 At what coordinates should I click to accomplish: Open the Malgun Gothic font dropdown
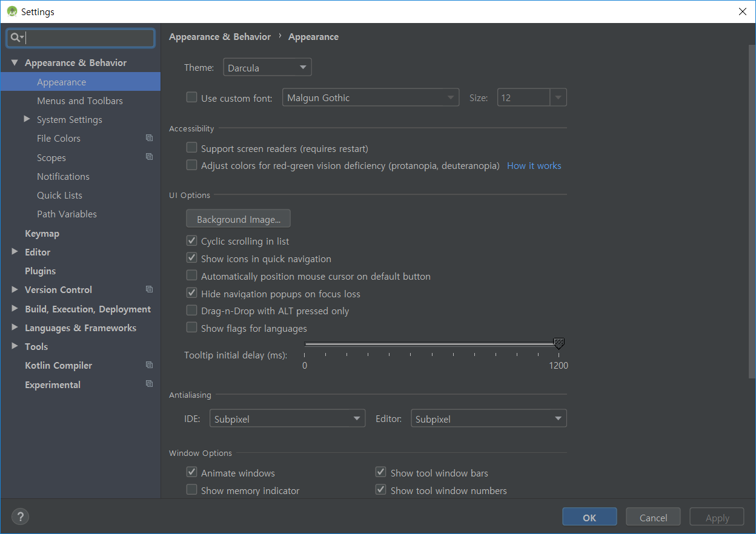(x=371, y=97)
